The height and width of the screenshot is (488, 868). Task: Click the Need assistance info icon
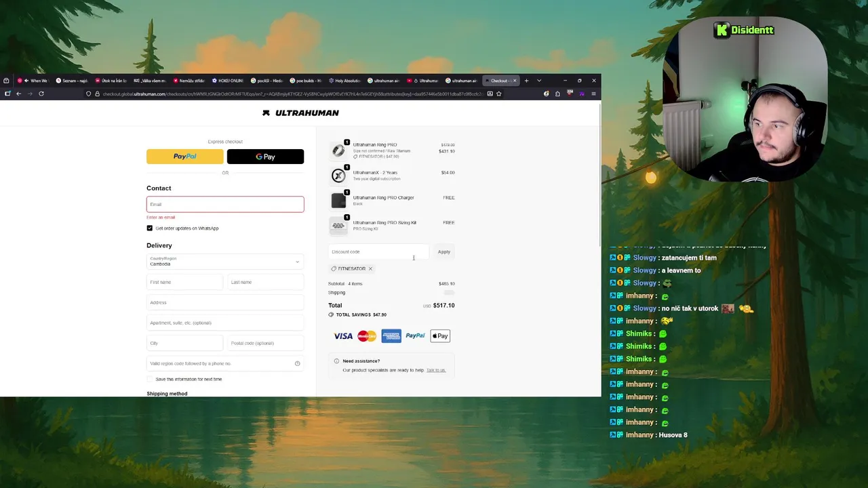(x=336, y=361)
